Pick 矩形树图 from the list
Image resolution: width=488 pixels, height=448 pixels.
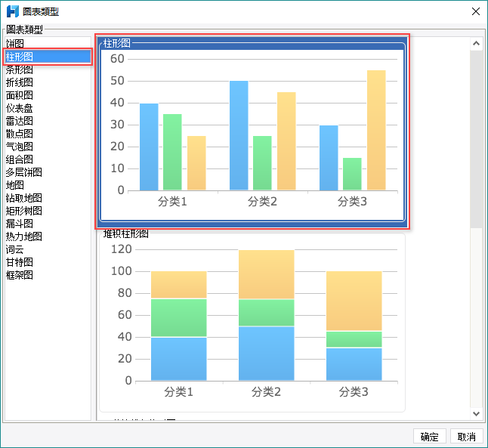(48, 211)
